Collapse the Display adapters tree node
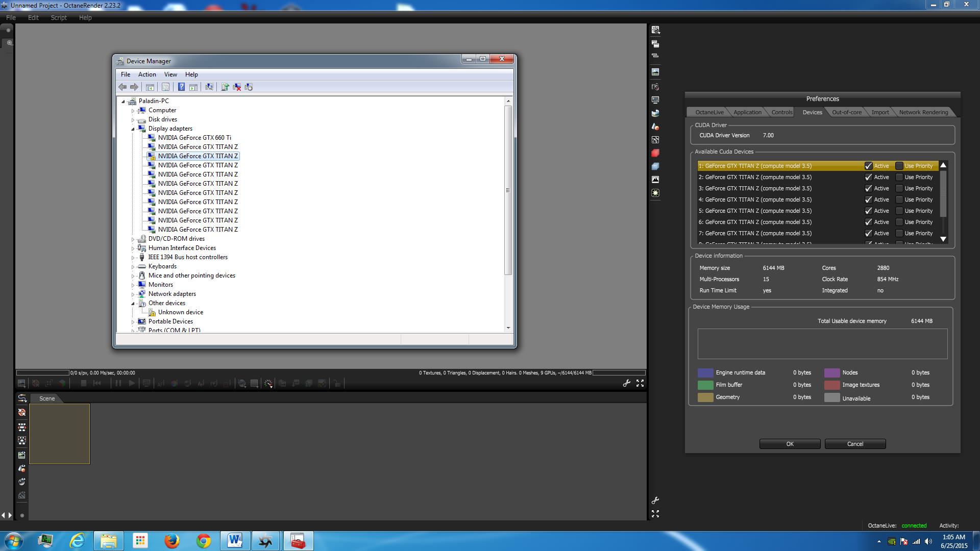 133,129
